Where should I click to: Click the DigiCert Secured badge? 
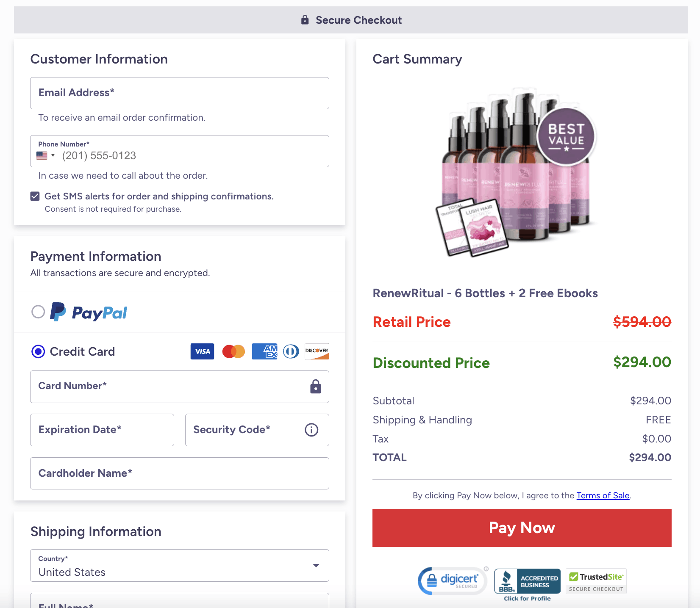click(x=452, y=580)
